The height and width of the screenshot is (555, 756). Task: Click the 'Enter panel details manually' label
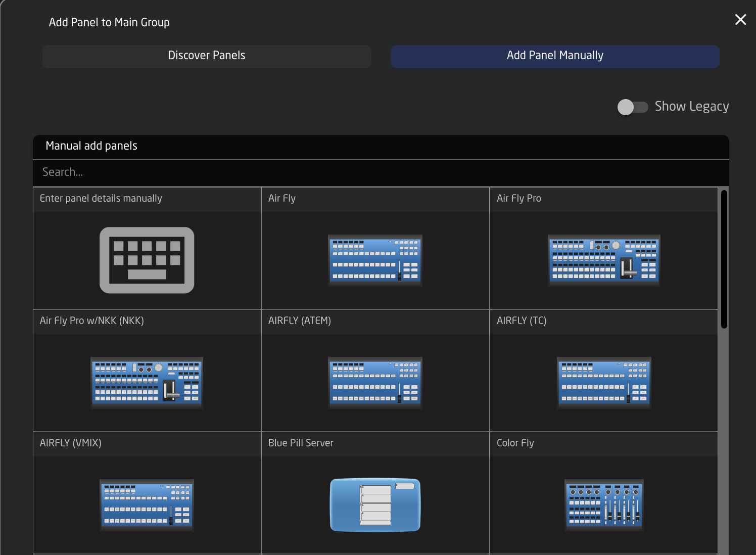[x=101, y=199]
